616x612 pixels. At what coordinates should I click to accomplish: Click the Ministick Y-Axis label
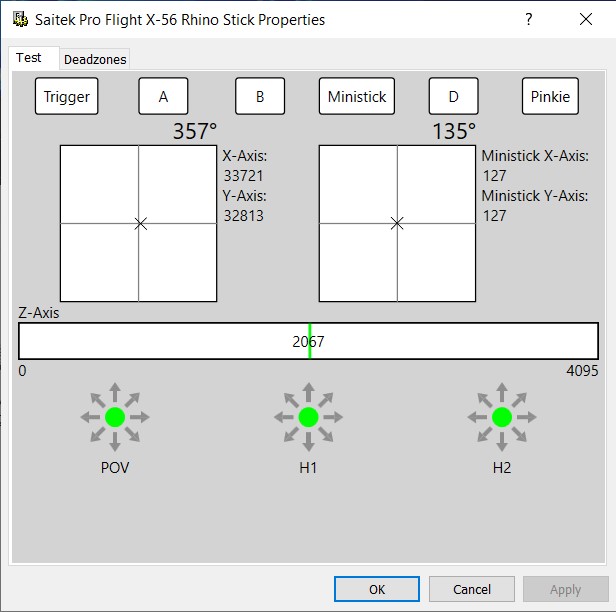click(535, 196)
